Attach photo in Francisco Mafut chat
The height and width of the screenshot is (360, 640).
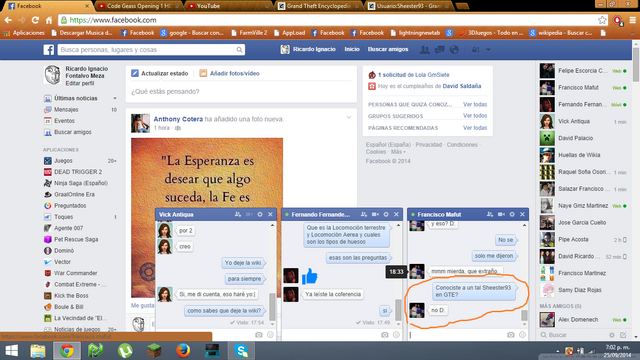coord(511,335)
